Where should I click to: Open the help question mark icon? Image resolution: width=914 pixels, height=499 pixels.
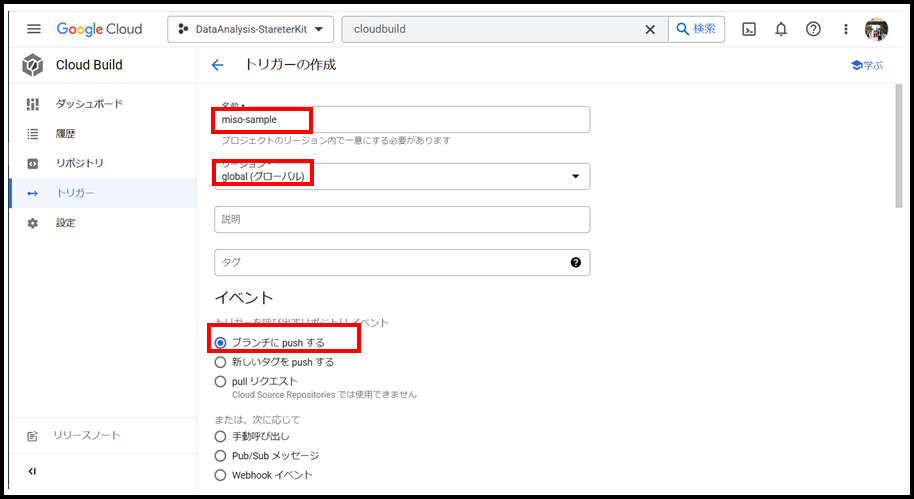813,29
